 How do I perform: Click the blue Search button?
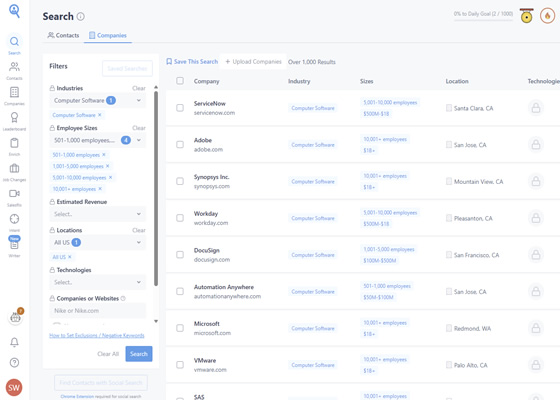[139, 354]
